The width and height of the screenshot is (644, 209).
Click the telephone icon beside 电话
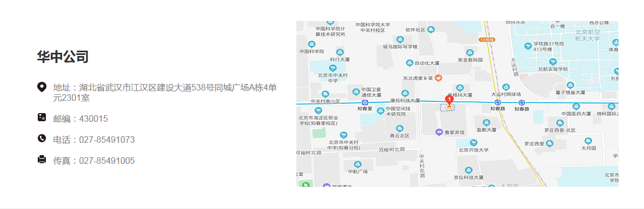click(42, 138)
